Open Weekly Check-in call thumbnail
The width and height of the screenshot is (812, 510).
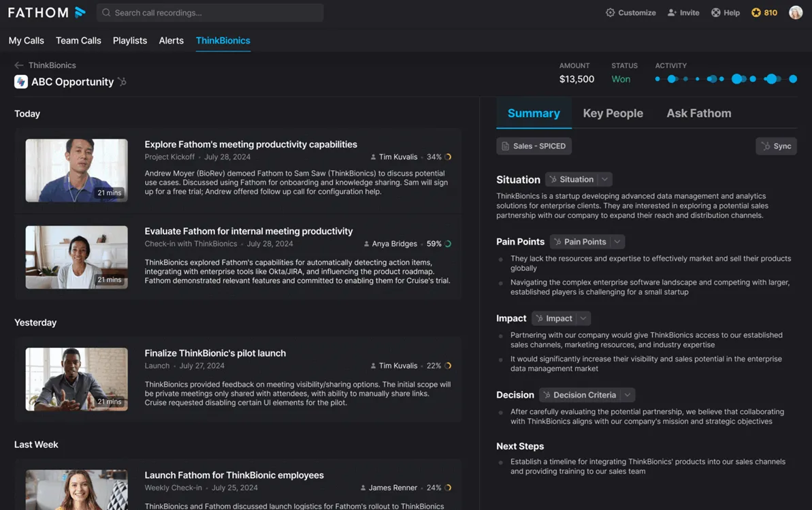click(77, 490)
